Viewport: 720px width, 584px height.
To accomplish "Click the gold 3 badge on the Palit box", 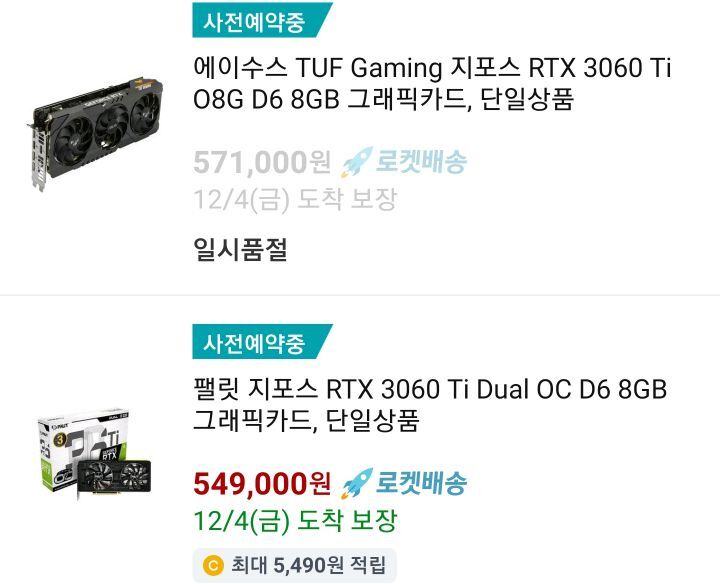I will (61, 440).
